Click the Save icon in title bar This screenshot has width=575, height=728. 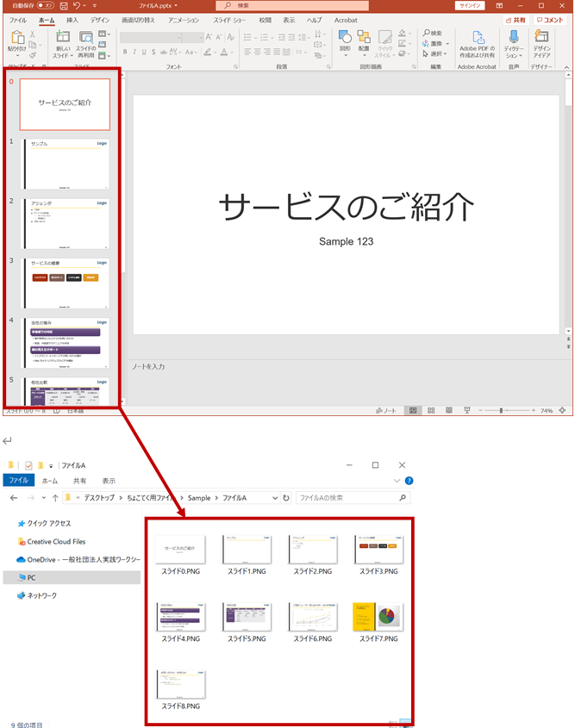click(65, 5)
